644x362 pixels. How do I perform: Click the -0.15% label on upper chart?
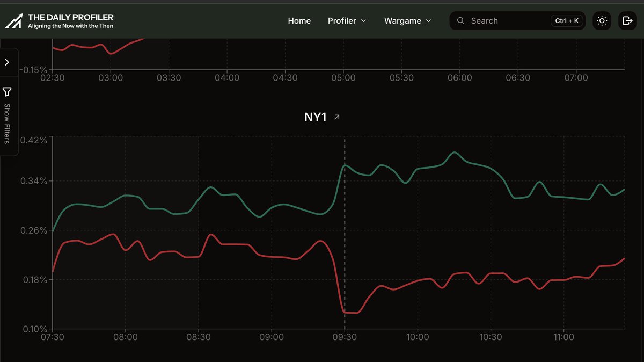[x=34, y=69]
